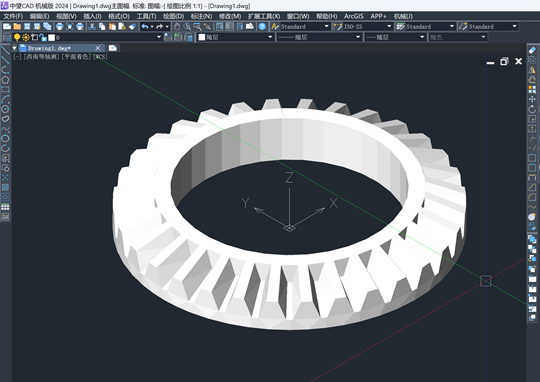
Task: Toggle layer 0 light bulb on/off
Action: [x=17, y=37]
